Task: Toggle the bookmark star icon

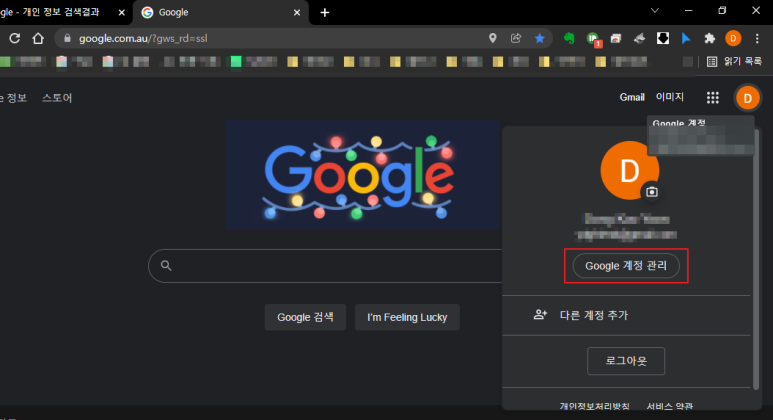Action: [540, 38]
